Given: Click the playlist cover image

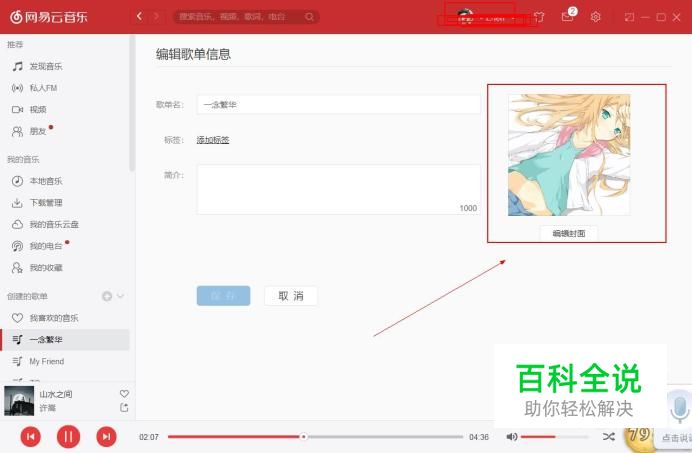Looking at the screenshot, I should (x=569, y=155).
